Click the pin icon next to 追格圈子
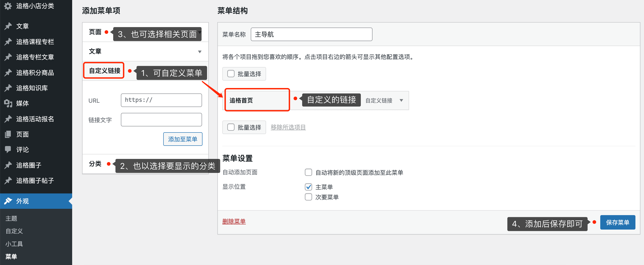 pos(8,165)
